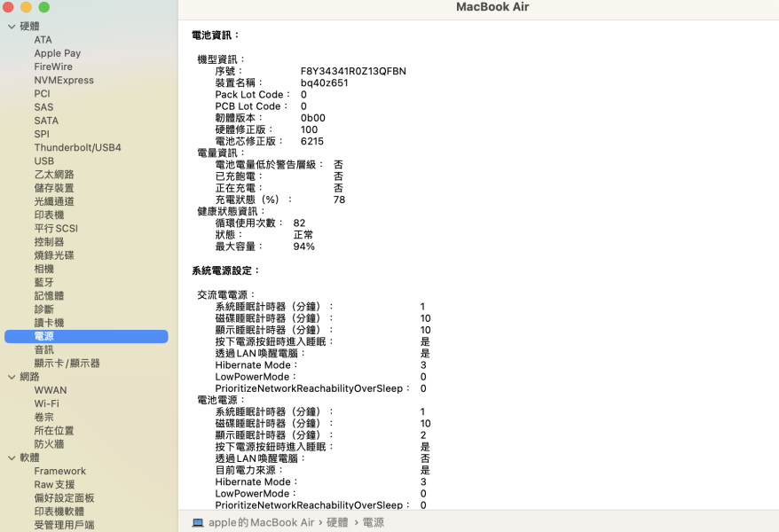779x532 pixels.
Task: Click the battery serial number value
Action: [353, 71]
